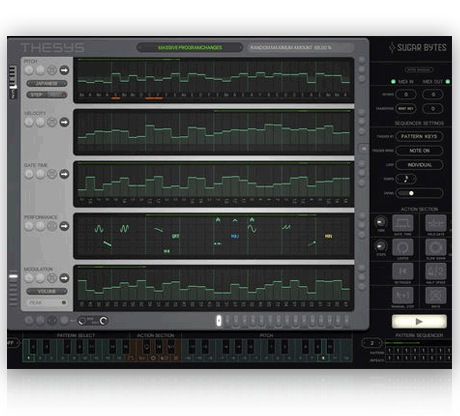Click the Modulation lane arrow button

[x=64, y=278]
